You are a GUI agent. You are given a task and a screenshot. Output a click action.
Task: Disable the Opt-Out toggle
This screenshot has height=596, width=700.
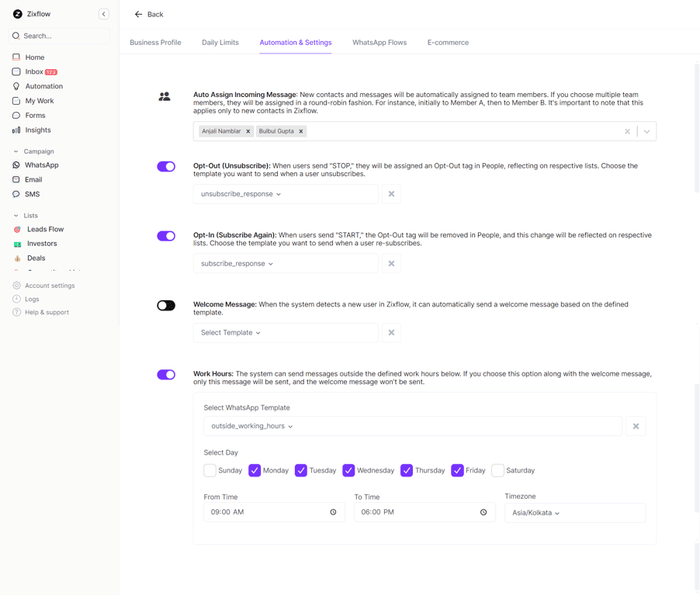point(166,166)
